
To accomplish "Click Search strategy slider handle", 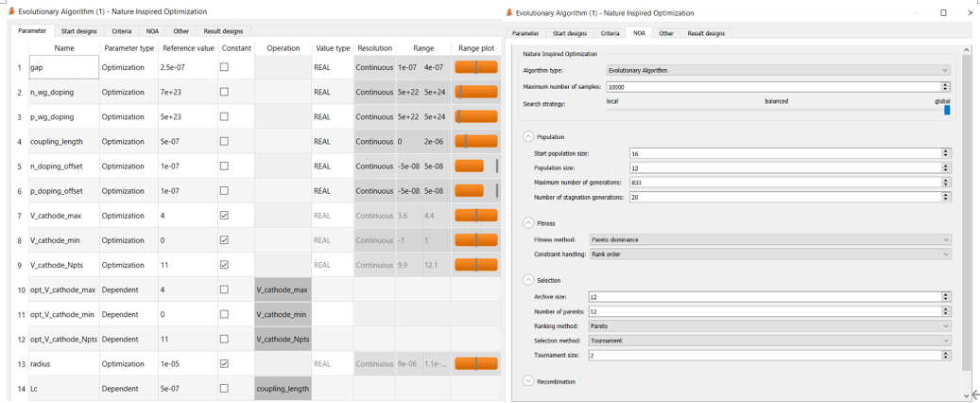I will 947,110.
